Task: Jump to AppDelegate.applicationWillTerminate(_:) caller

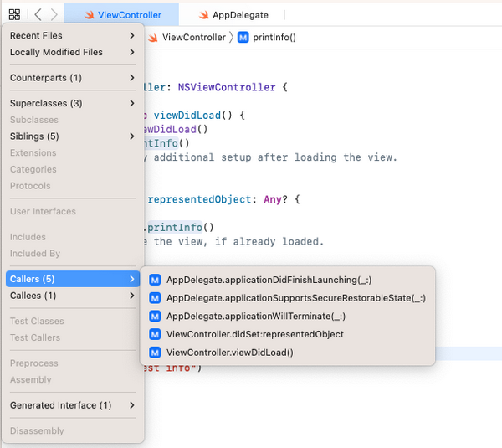Action: [255, 317]
